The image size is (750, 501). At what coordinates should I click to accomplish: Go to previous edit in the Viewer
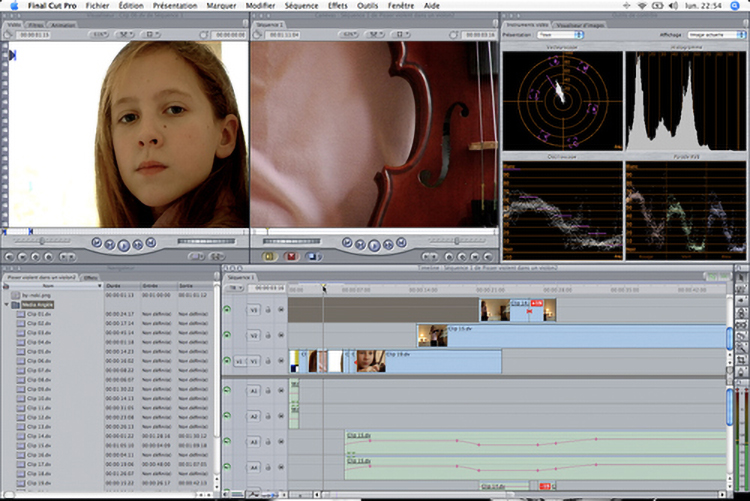(97, 243)
